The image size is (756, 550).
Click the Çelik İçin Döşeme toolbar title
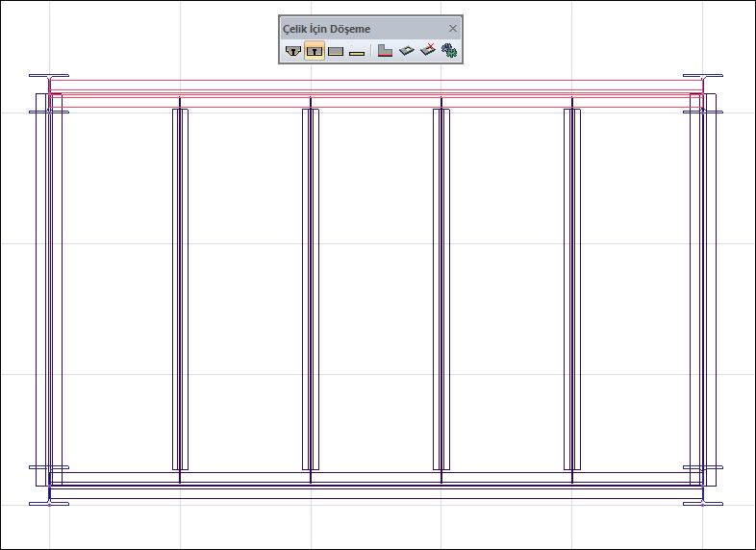pos(326,29)
